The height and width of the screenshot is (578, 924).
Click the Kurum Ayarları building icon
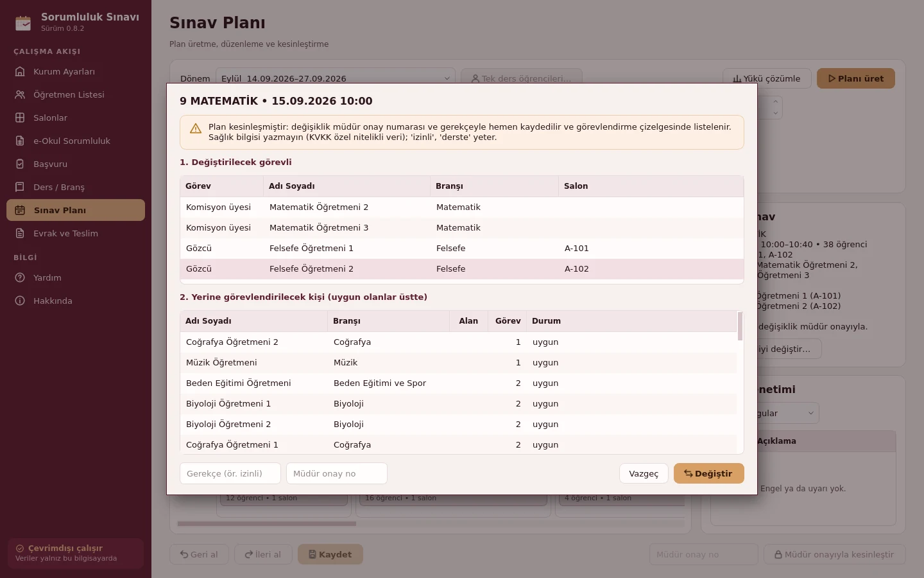point(20,71)
